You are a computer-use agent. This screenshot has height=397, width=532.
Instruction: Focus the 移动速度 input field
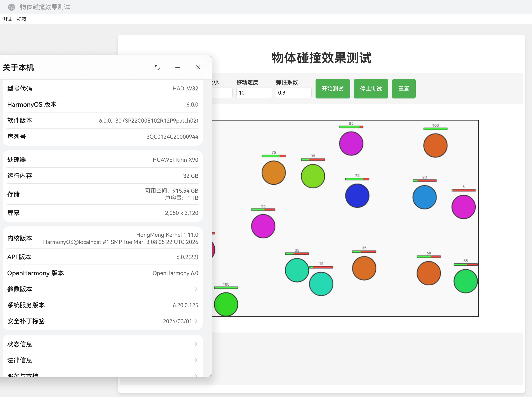(x=254, y=93)
